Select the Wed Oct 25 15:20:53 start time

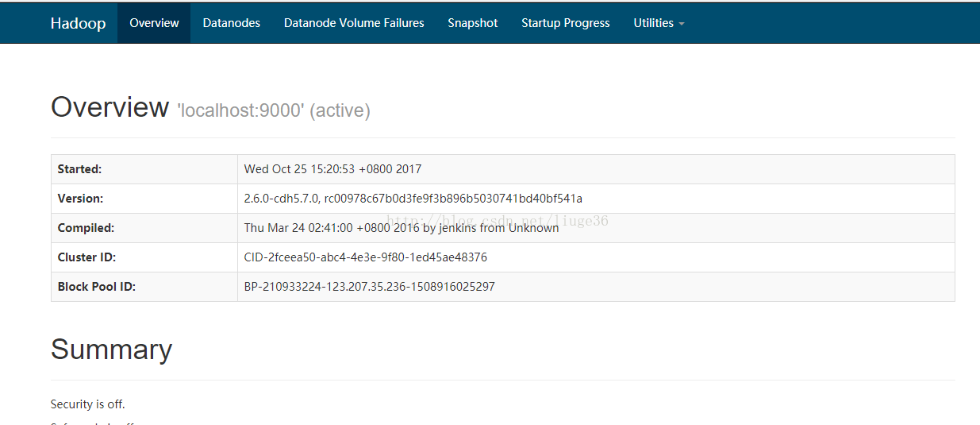(332, 169)
